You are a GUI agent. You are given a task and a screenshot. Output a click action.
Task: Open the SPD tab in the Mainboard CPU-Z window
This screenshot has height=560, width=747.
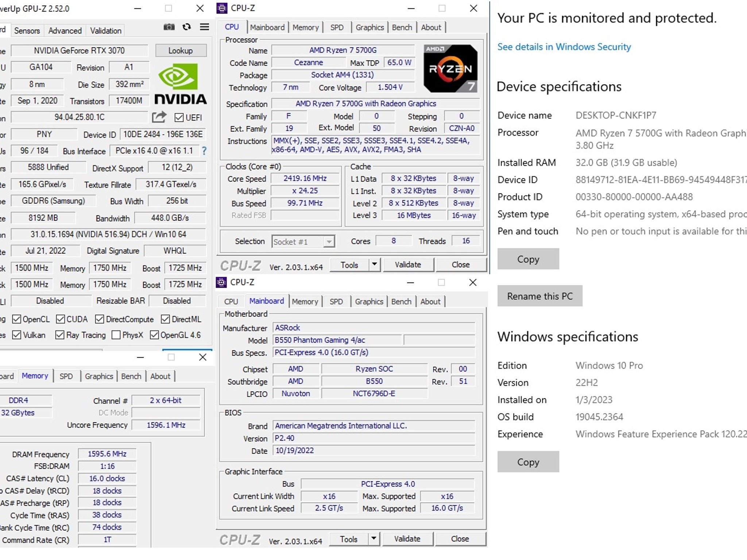pyautogui.click(x=336, y=301)
